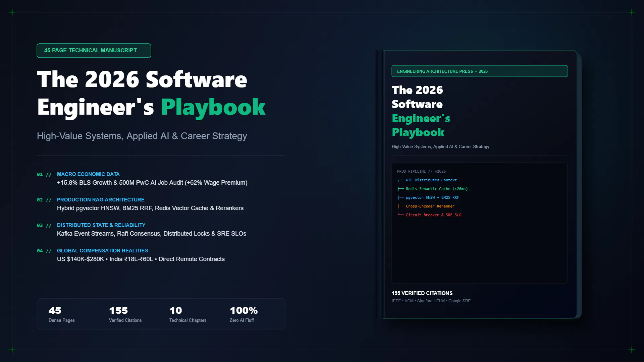Click the '04 //' section number
Image resolution: width=644 pixels, height=362 pixels.
tap(44, 251)
